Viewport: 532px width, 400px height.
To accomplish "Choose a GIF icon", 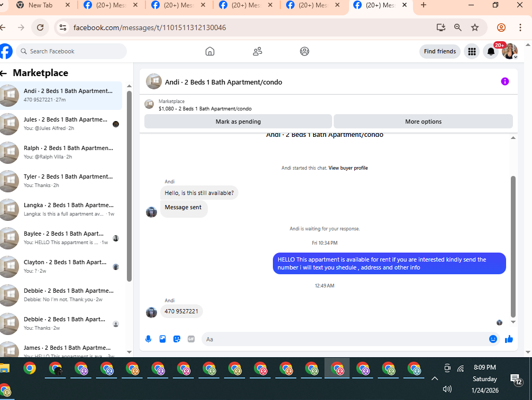I will pos(191,339).
